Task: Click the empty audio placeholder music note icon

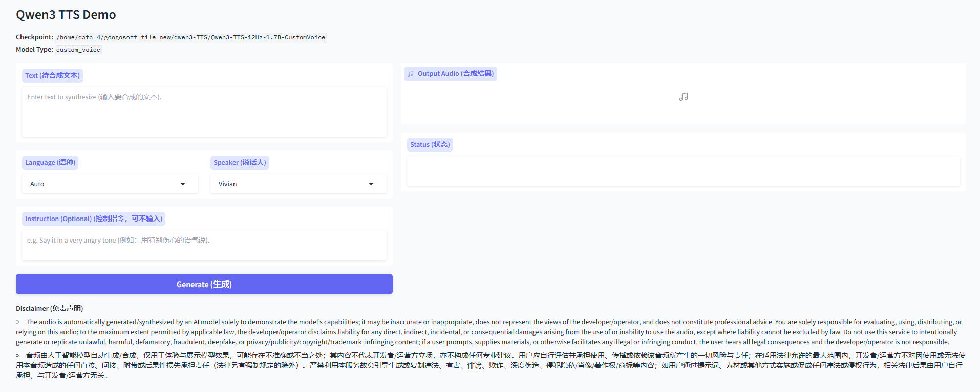Action: tap(684, 97)
